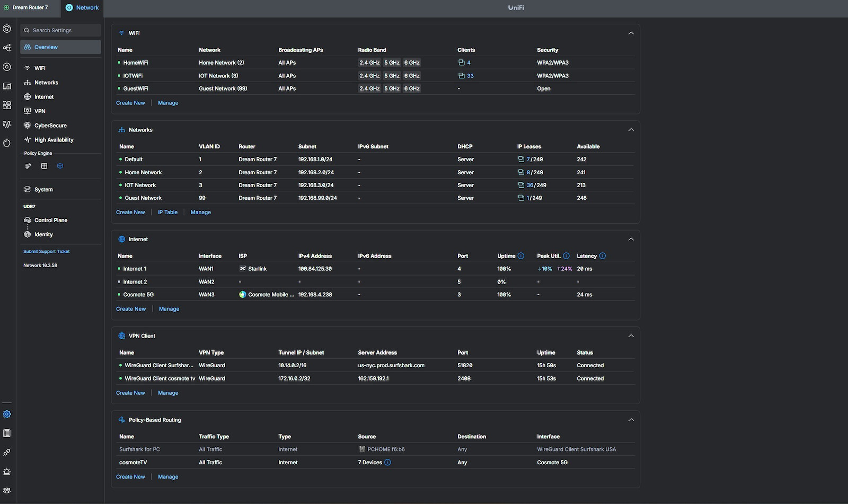Open Policy Engine magic wand icon
The image size is (848, 504).
[28, 166]
